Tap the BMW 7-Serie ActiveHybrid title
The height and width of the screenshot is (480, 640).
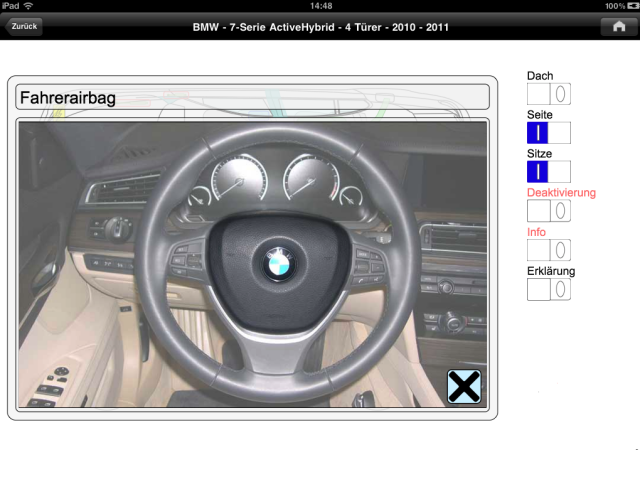click(320, 27)
